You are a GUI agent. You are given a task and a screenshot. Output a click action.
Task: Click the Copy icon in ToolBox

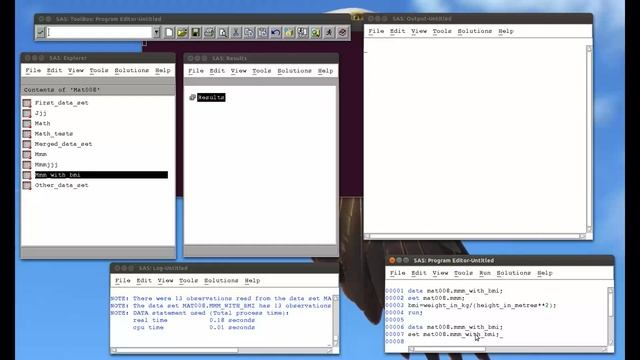pos(249,32)
